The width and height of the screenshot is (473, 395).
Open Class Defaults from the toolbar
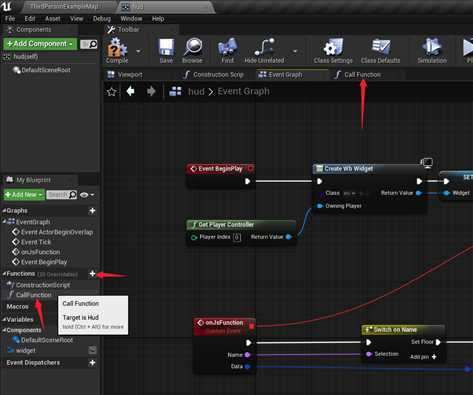(x=380, y=51)
